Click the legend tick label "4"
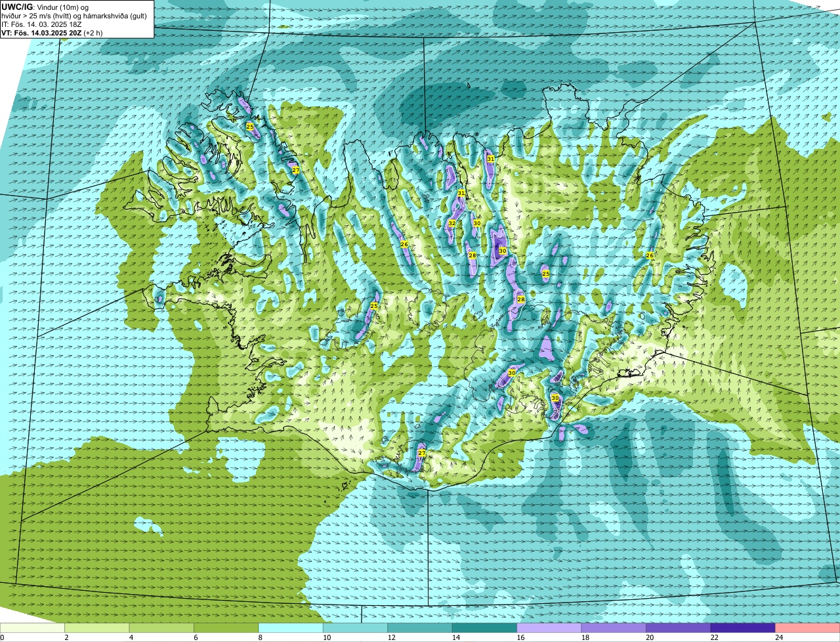Screen dimensions: 840x642 point(131,637)
